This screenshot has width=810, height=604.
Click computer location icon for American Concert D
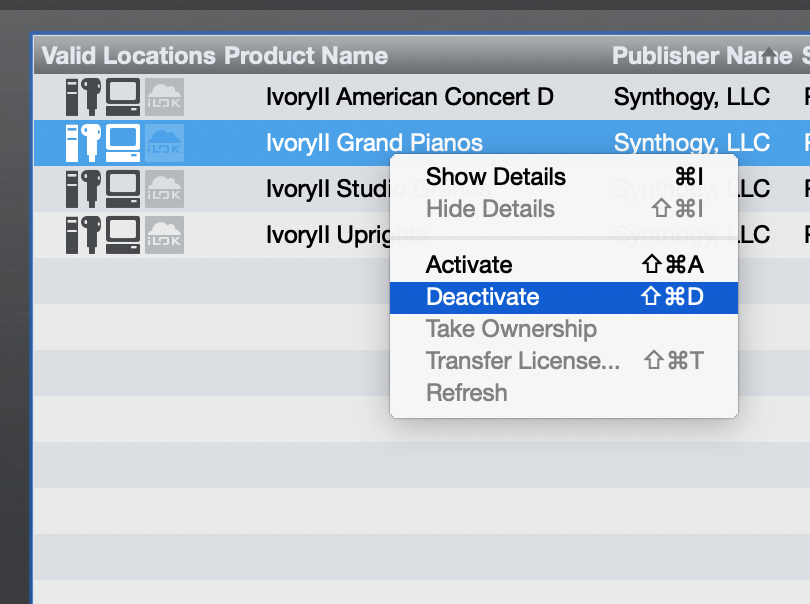(x=123, y=97)
